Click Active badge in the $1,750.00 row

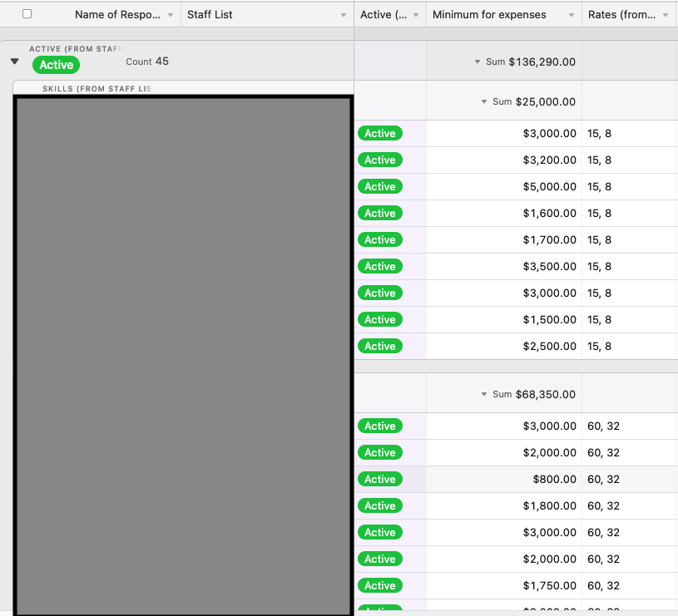[x=380, y=585]
